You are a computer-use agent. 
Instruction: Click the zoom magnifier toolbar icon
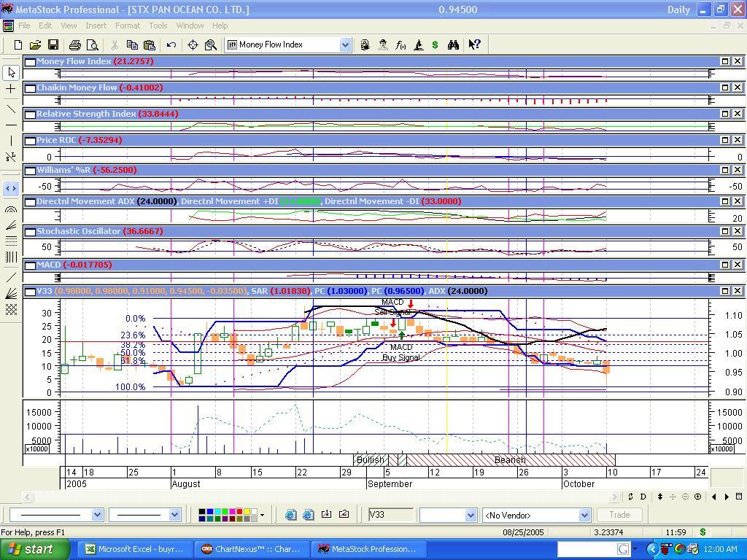[211, 44]
